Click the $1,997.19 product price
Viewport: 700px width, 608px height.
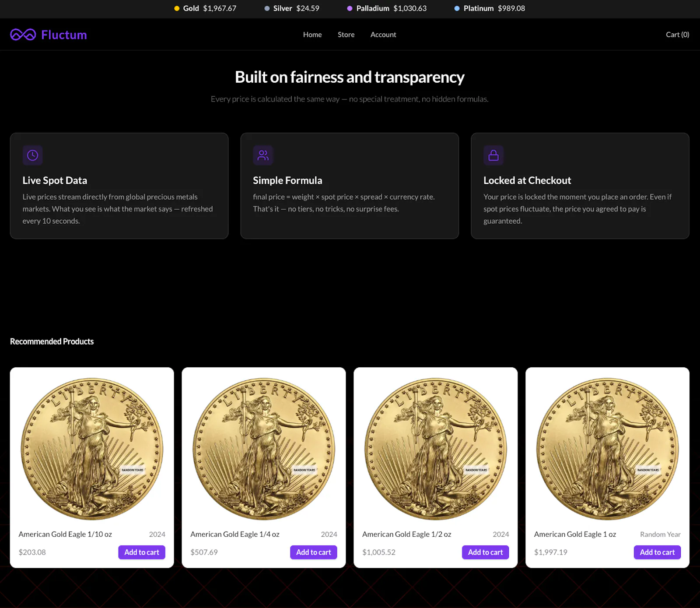click(x=551, y=552)
